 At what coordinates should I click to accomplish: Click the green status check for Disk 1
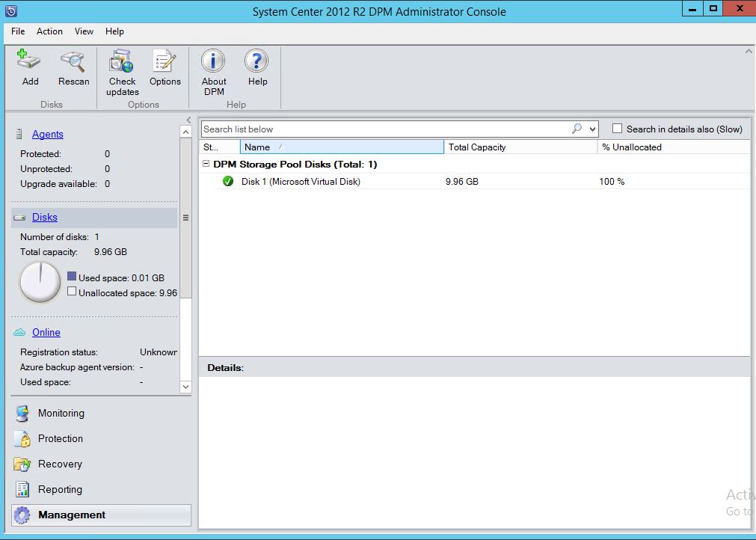click(228, 181)
